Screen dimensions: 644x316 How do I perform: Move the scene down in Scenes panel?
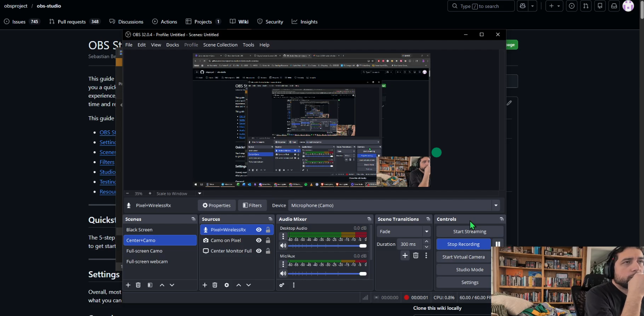172,285
